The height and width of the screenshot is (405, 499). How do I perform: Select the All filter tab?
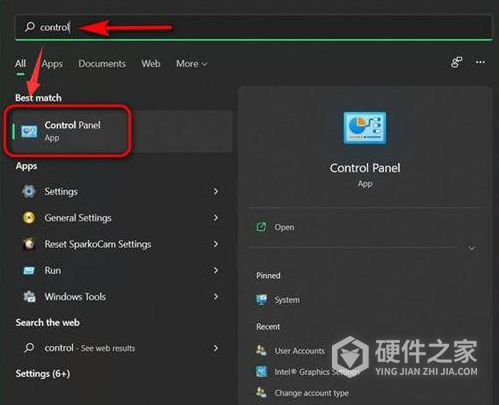[20, 64]
